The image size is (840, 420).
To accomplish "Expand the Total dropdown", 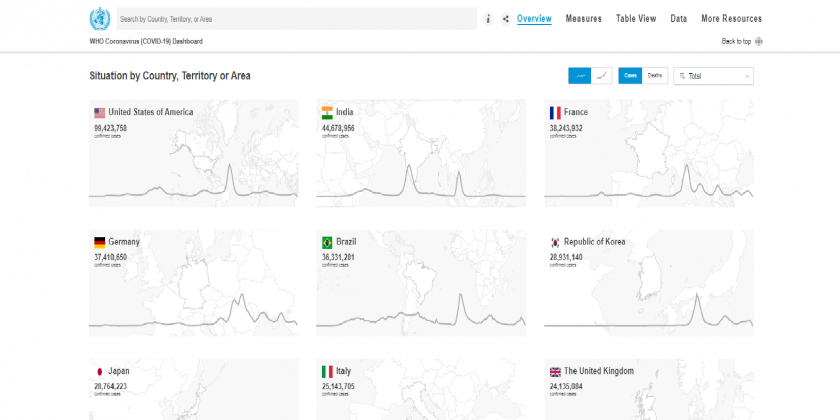I will point(714,76).
